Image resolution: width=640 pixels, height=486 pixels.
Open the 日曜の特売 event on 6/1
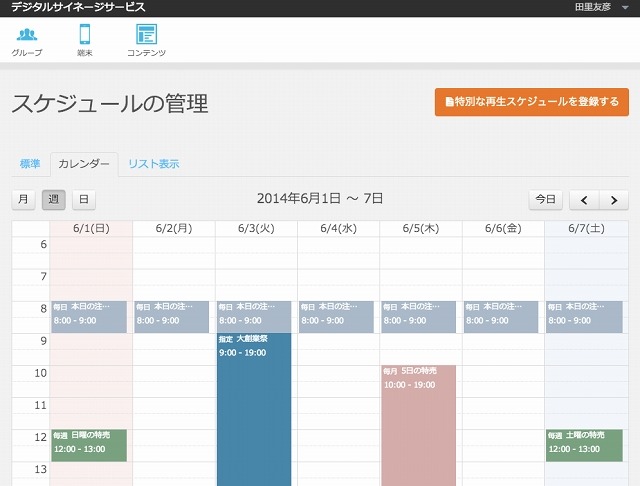[x=89, y=445]
